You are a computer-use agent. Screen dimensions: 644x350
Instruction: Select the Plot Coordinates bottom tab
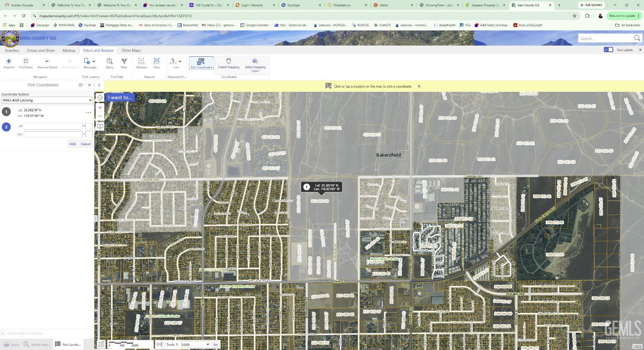tap(68, 344)
